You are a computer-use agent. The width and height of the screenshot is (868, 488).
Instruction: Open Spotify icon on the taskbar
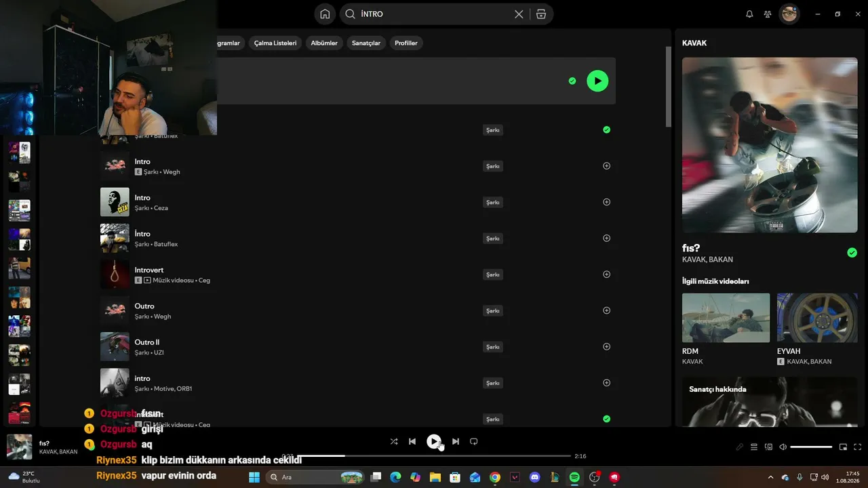(574, 477)
